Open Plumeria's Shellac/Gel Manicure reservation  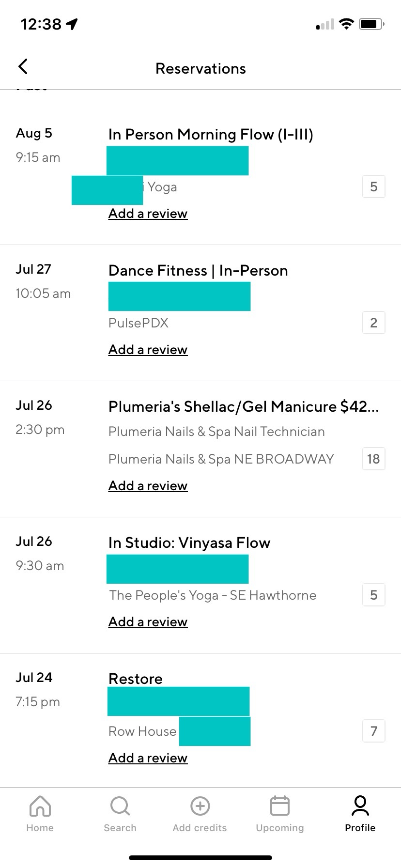(x=243, y=407)
